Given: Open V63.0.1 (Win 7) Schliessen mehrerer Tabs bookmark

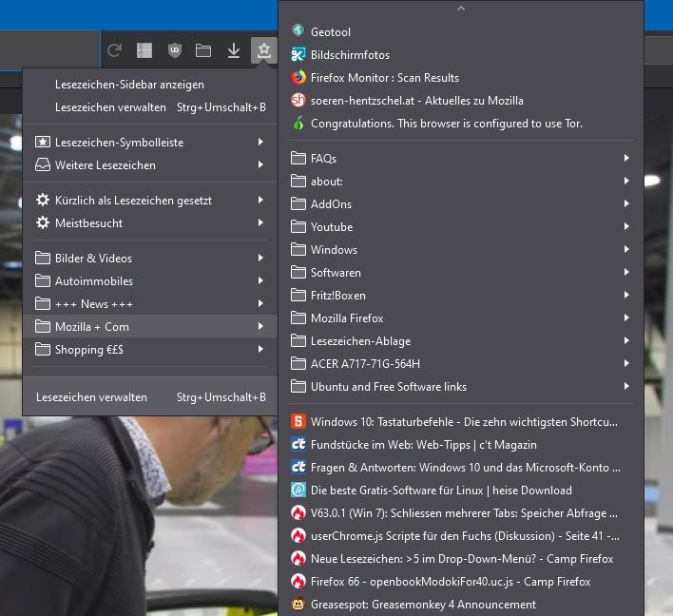Looking at the screenshot, I should (x=461, y=512).
